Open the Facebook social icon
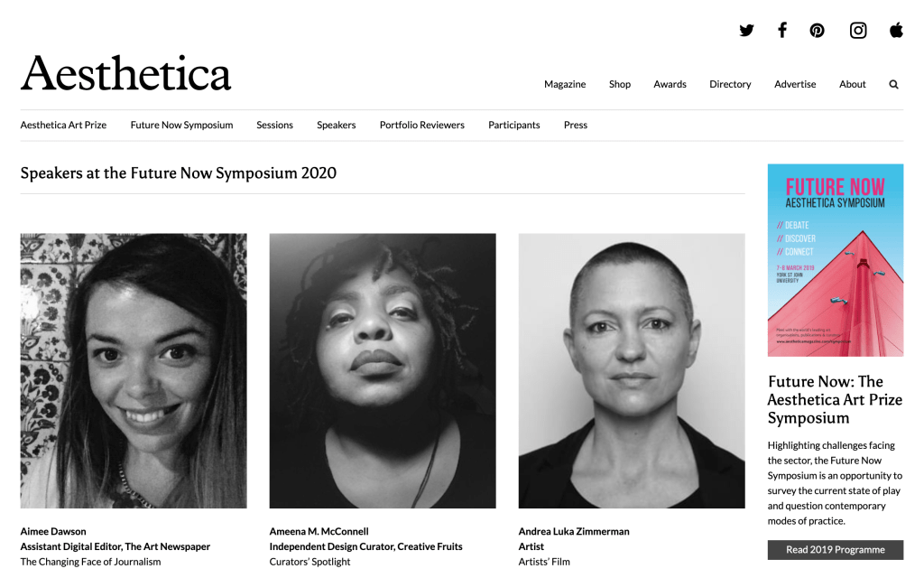 click(x=782, y=30)
